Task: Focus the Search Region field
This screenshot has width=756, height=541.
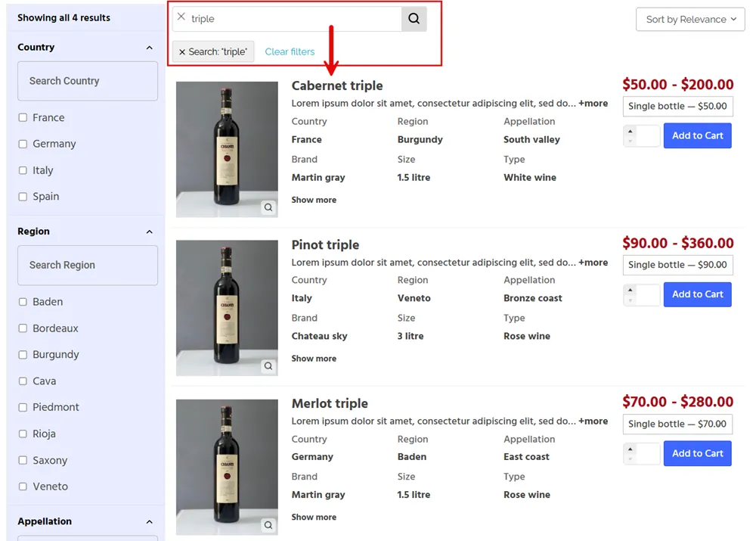Action: click(x=88, y=266)
